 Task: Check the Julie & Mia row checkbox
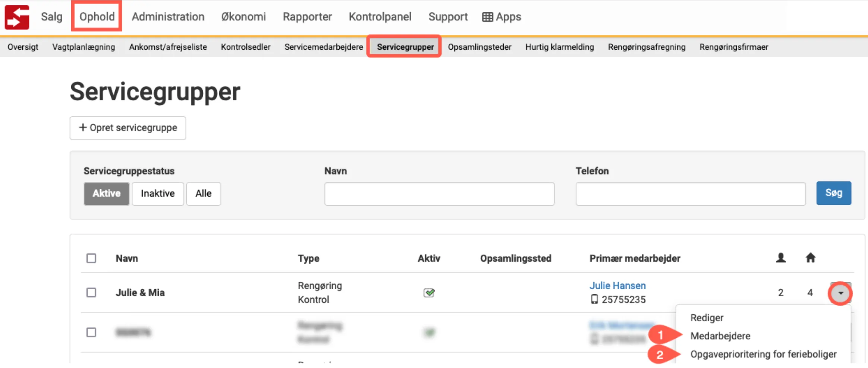[x=91, y=292]
